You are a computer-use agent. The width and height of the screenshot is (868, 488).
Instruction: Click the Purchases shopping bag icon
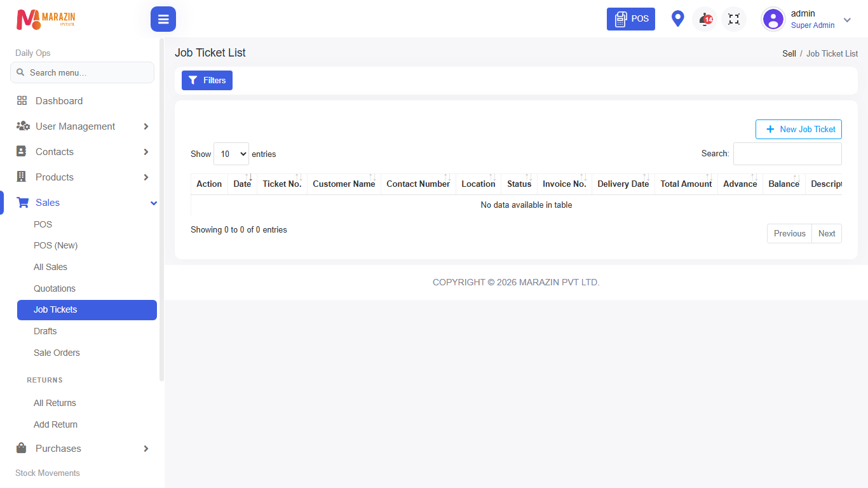point(22,448)
